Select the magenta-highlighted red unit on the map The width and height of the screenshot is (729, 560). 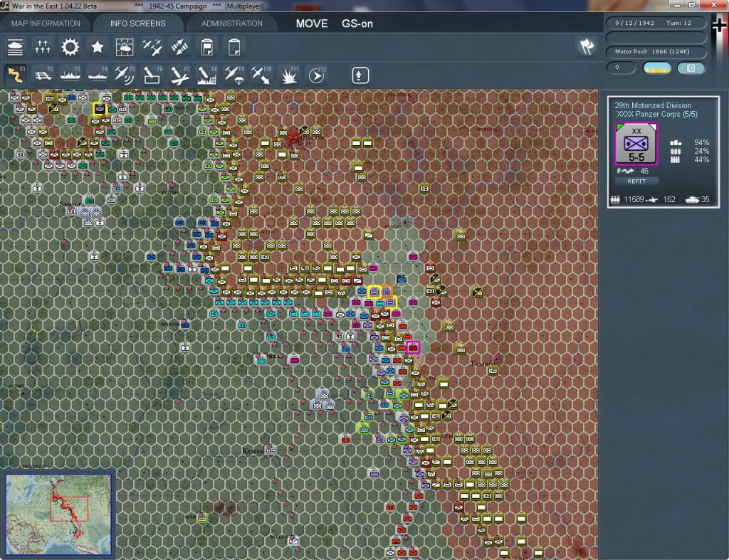pos(413,347)
